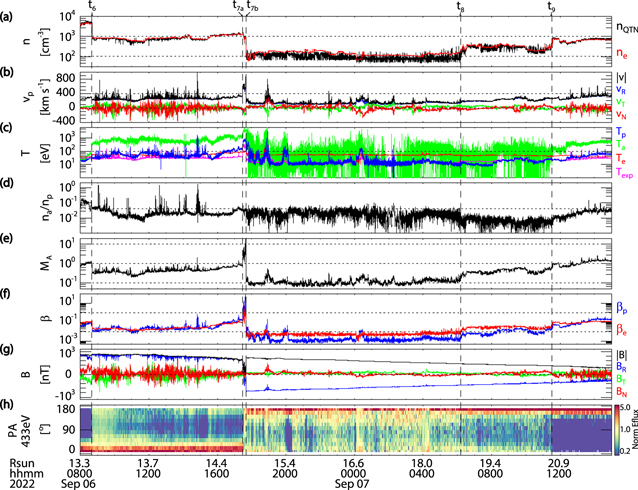The height and width of the screenshot is (490, 638).
Task: Click the t6 timeline marker label
Action: [92, 6]
